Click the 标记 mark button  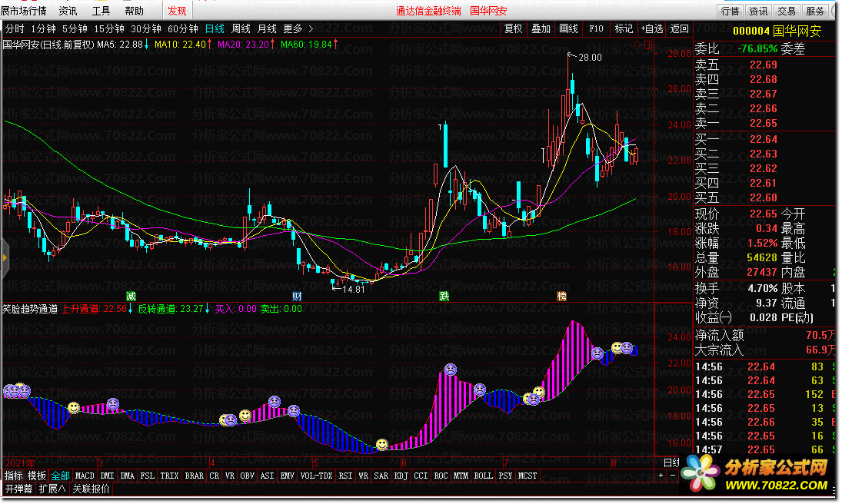tap(624, 29)
